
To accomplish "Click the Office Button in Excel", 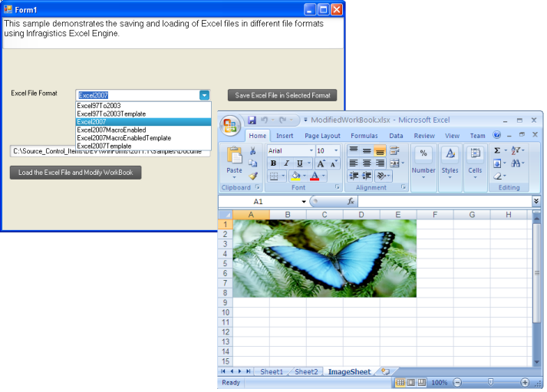I will point(230,126).
